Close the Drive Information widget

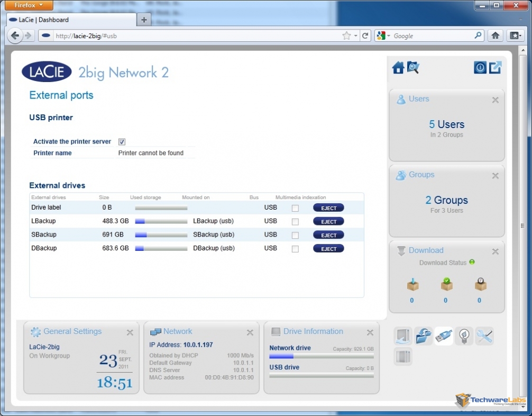(x=370, y=332)
